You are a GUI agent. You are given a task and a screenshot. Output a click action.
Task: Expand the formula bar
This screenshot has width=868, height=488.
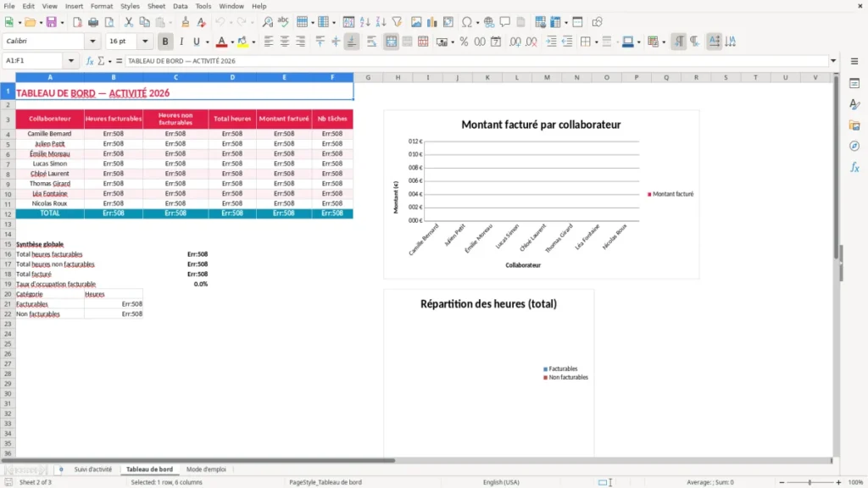pos(833,61)
